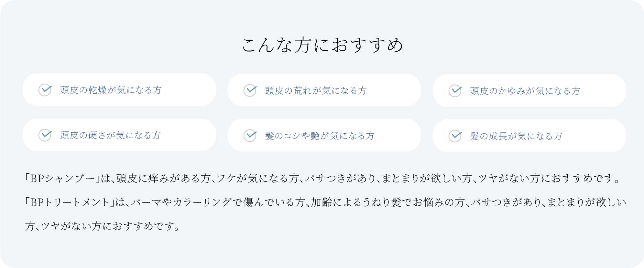
Task: Select the 髪のコシや艶が気になる方 label text
Action: [x=320, y=136]
